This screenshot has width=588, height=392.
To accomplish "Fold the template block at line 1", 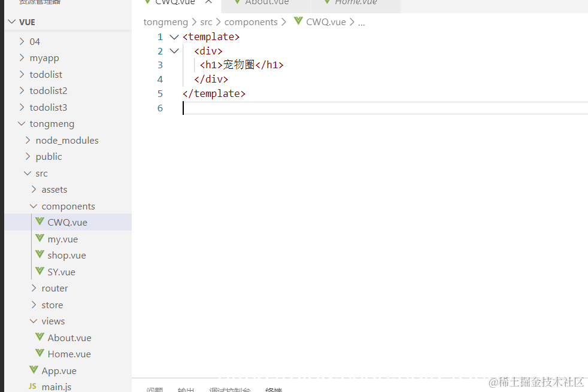I will (174, 37).
